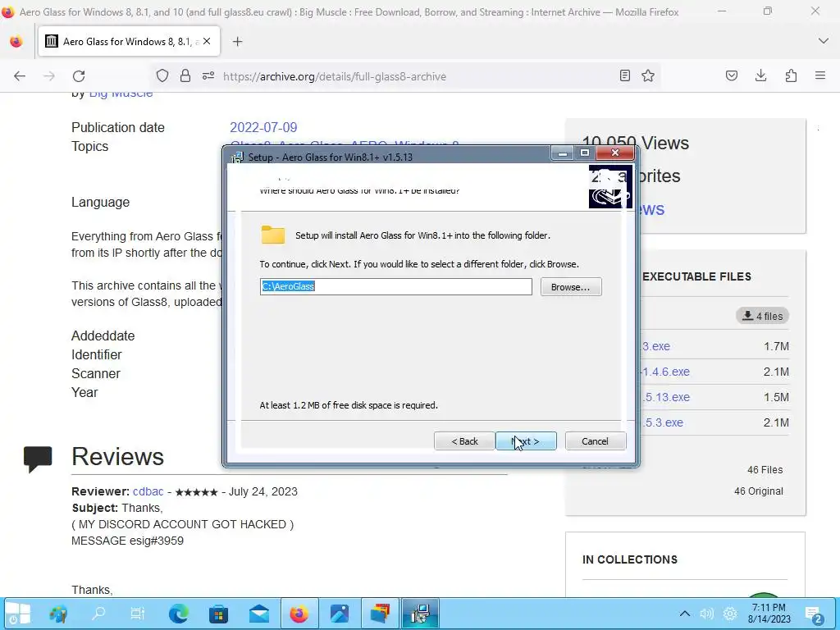Open the Windows Start button

pyautogui.click(x=18, y=614)
